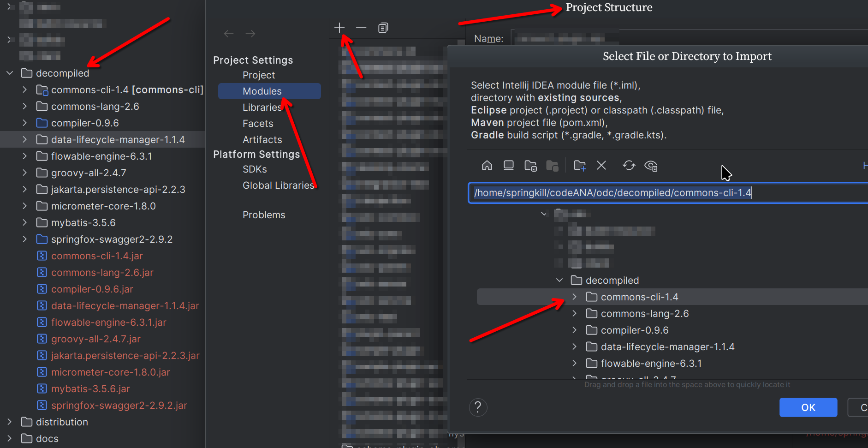Screen dimensions: 868x448
Task: Expand groovy-all-2.4.7 folder in project tree
Action: point(25,173)
